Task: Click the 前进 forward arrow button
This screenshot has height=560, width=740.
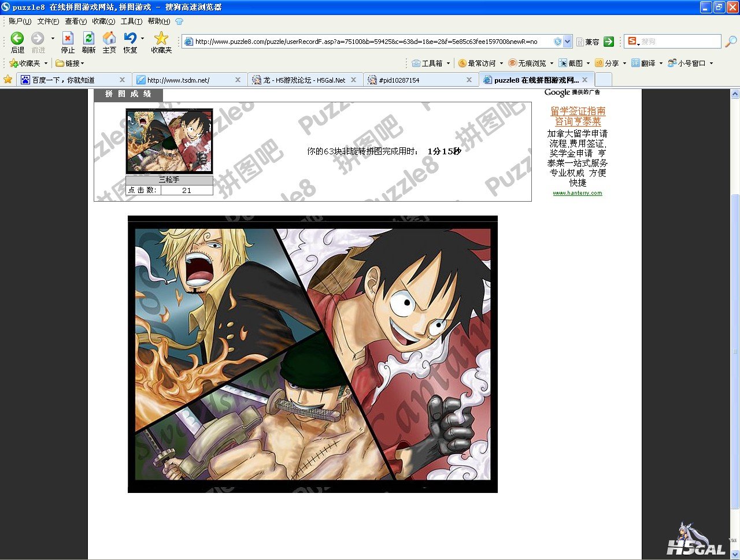Action: tap(38, 42)
